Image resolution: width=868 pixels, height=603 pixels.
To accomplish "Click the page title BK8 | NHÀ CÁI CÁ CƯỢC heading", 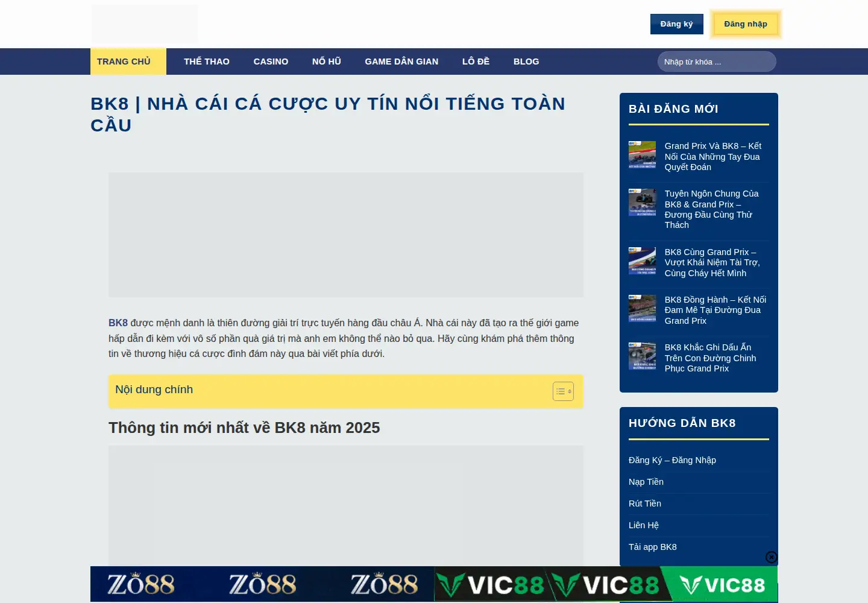I will tap(328, 114).
